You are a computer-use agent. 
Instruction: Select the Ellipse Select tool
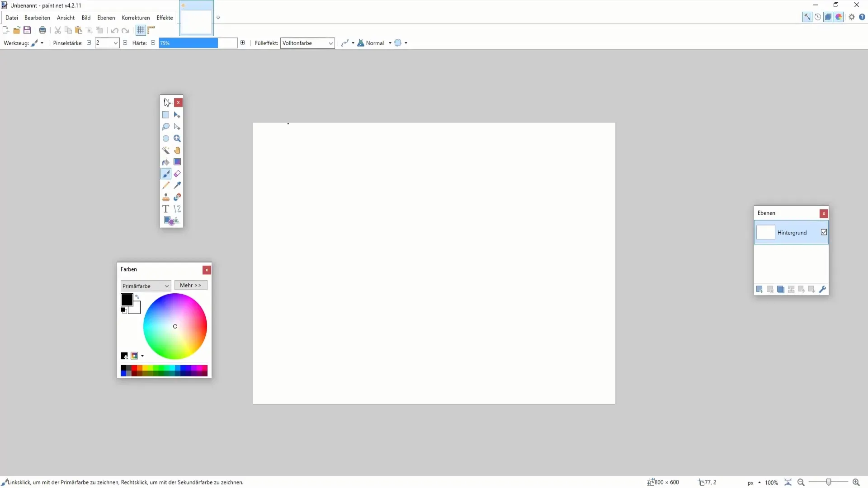tap(166, 138)
